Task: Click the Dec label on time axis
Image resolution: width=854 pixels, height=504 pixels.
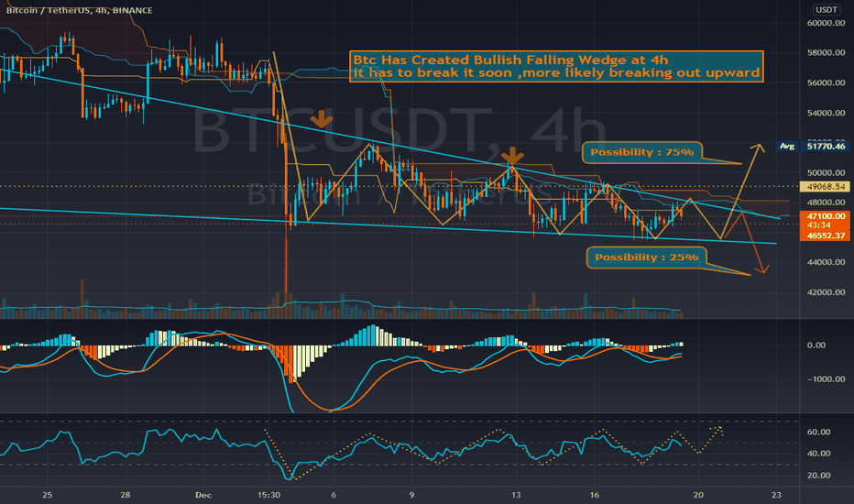Action: pyautogui.click(x=203, y=495)
